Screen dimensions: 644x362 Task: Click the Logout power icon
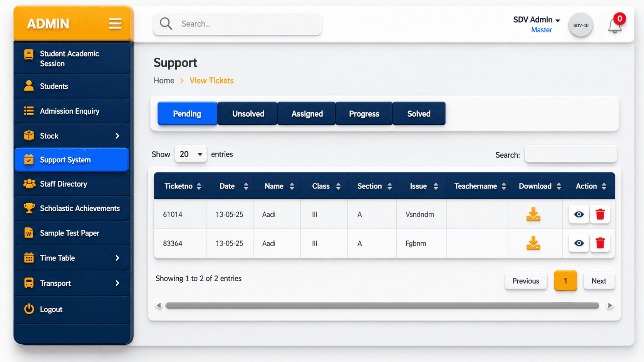(x=29, y=309)
